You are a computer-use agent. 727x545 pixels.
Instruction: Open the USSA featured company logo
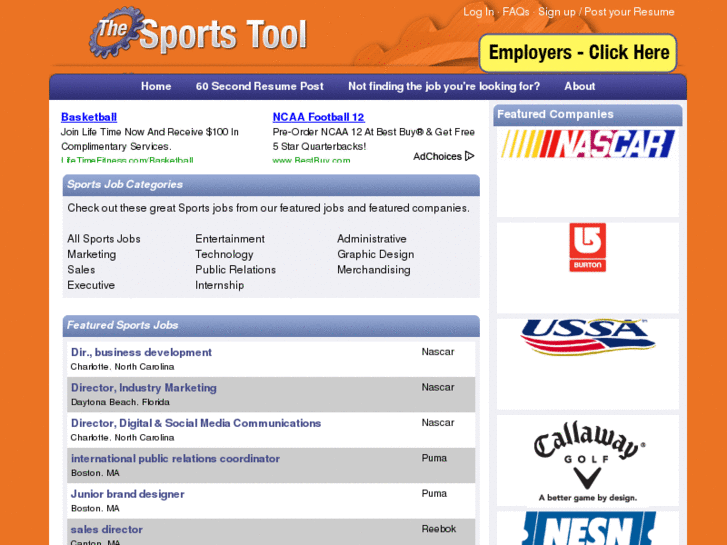[587, 337]
